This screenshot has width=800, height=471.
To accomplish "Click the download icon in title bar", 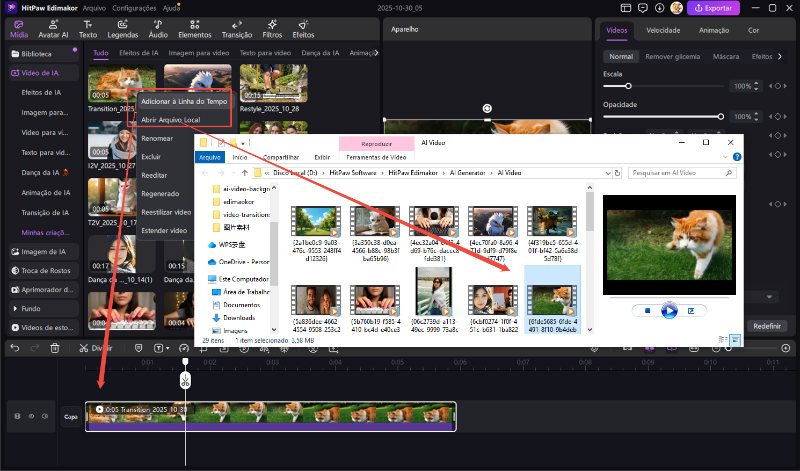I will [x=659, y=8].
